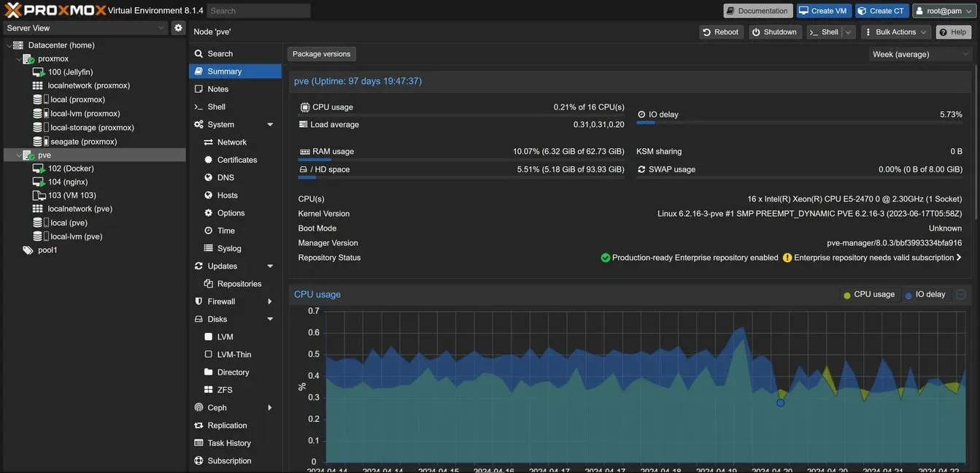
Task: Click the chart zoom reset icon
Action: (961, 295)
